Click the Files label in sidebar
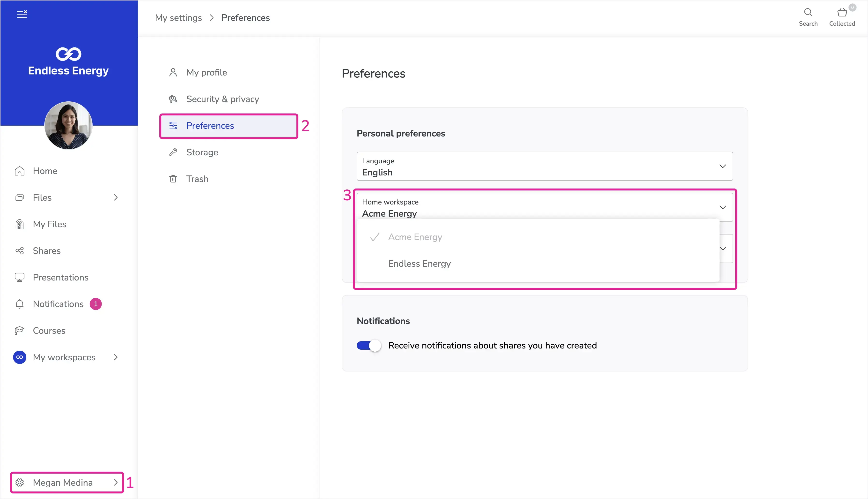 [x=42, y=197]
